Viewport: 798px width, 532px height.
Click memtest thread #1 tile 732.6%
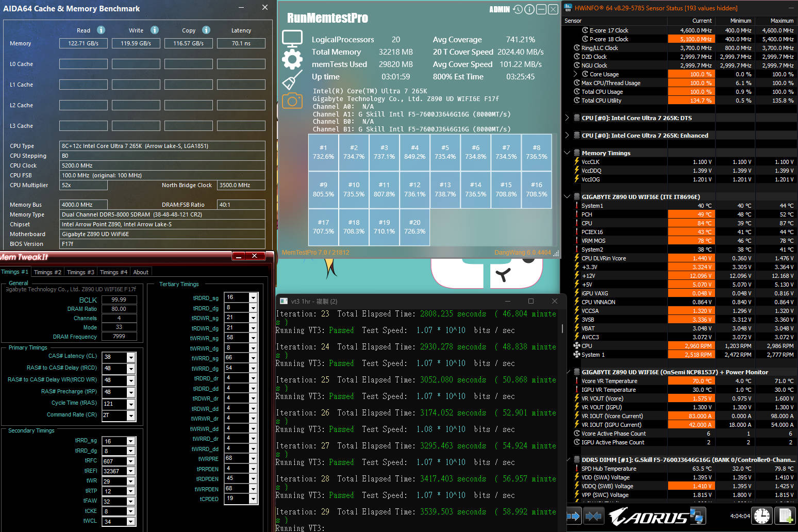(x=323, y=152)
